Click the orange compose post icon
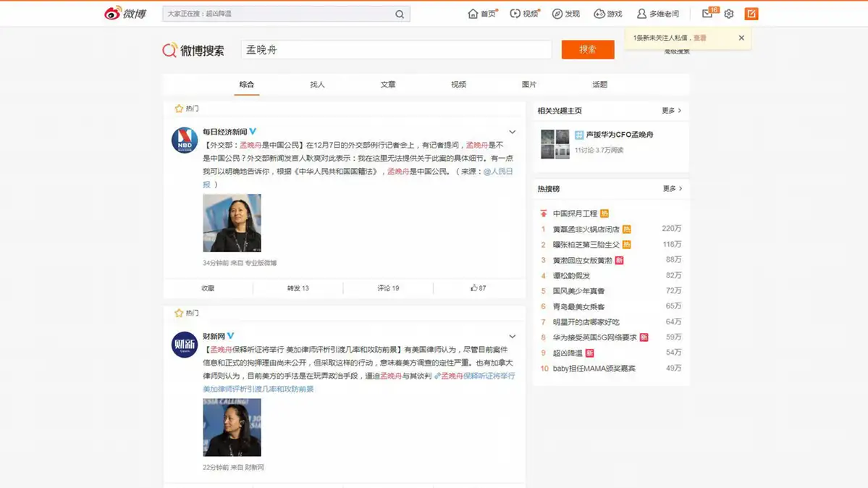868x488 pixels. (751, 14)
